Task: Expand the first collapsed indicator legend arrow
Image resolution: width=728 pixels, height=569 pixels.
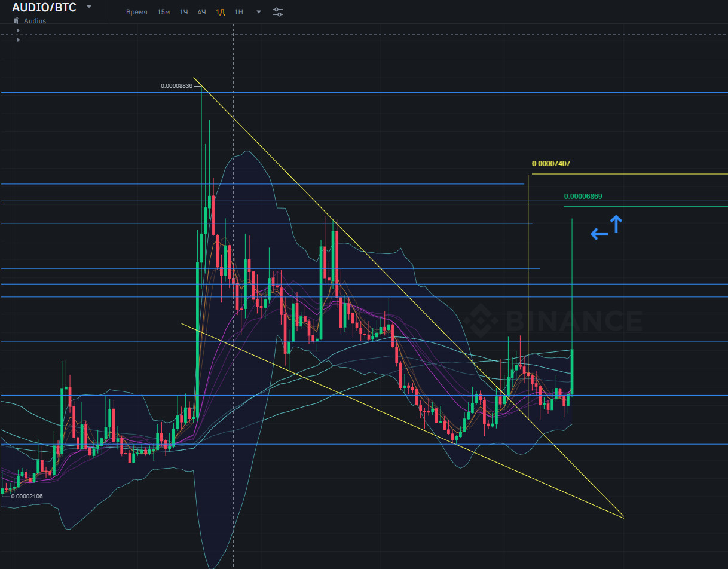Action: tap(19, 30)
